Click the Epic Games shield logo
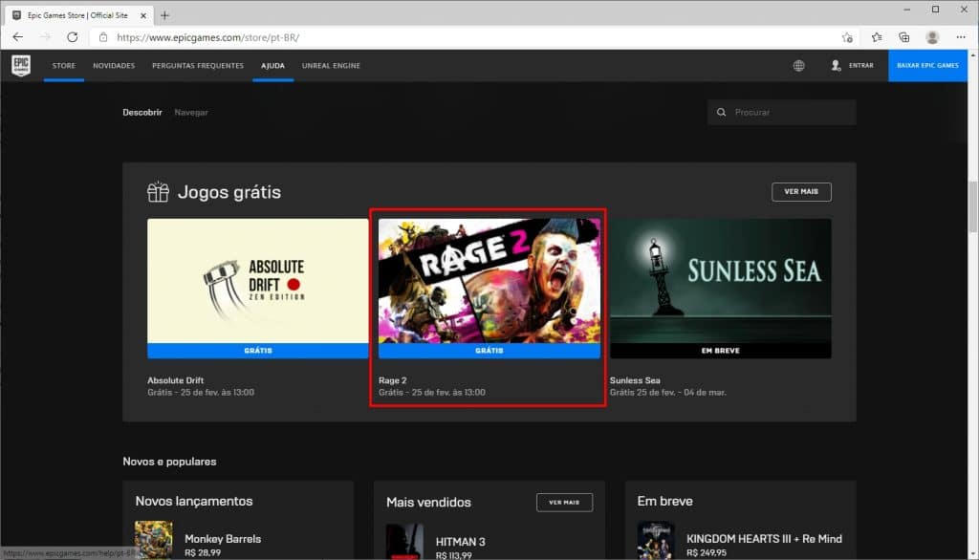The image size is (979, 560). coord(21,65)
